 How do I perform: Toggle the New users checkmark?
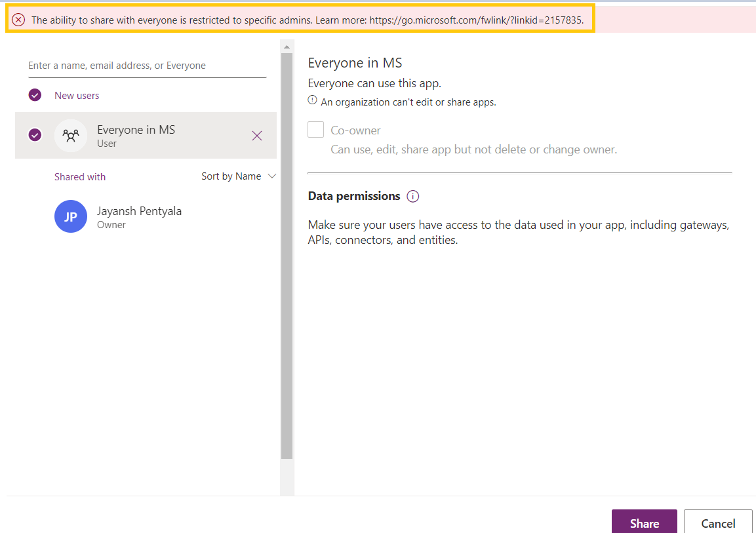point(35,95)
